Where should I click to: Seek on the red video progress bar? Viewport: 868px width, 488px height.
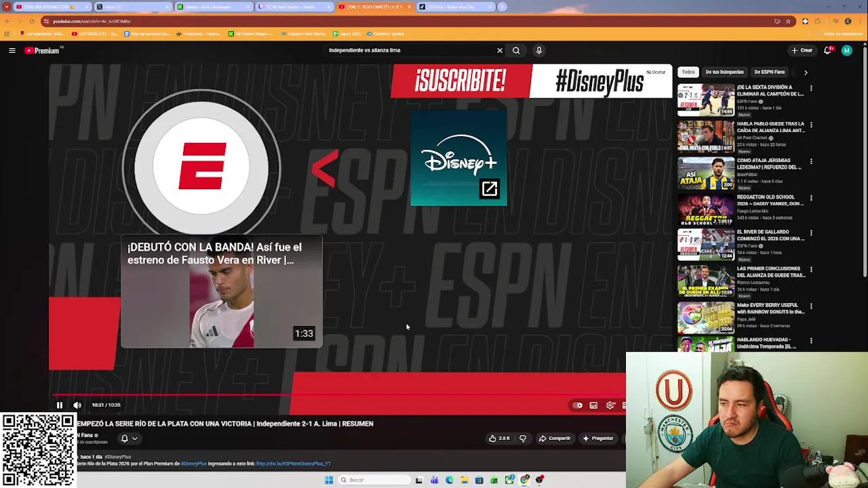[x=339, y=394]
